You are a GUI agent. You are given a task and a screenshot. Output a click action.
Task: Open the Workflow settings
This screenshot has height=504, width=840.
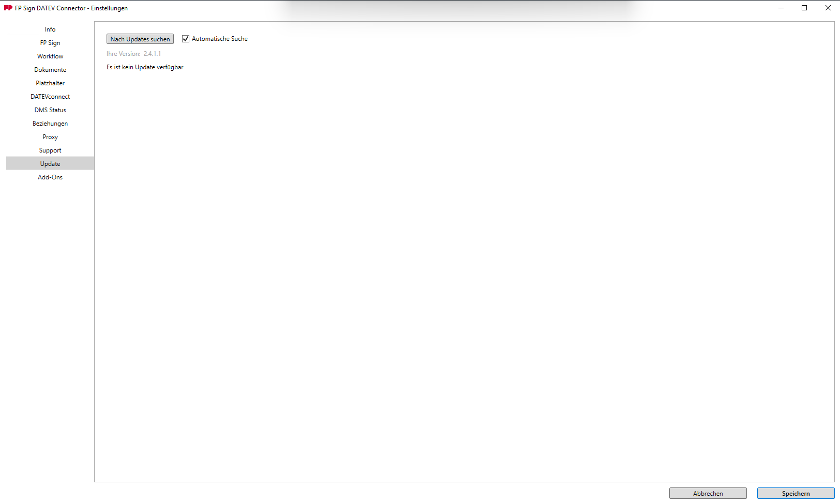[50, 56]
